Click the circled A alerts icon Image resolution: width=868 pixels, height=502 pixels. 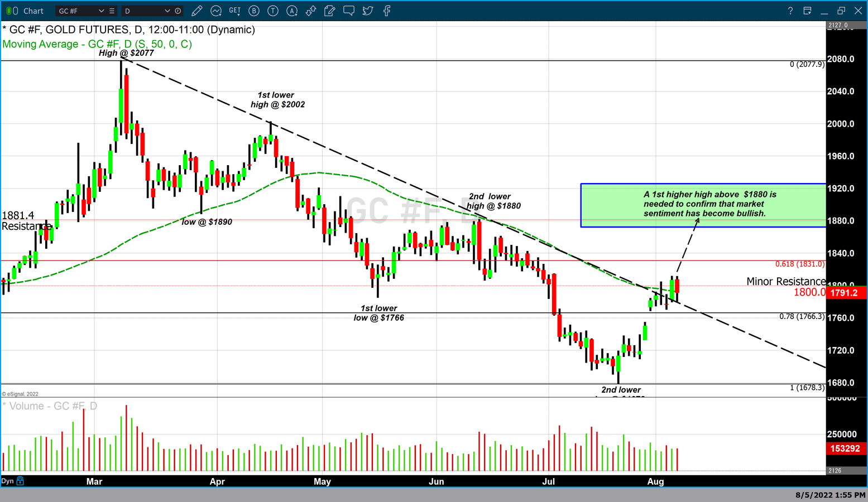(x=292, y=11)
